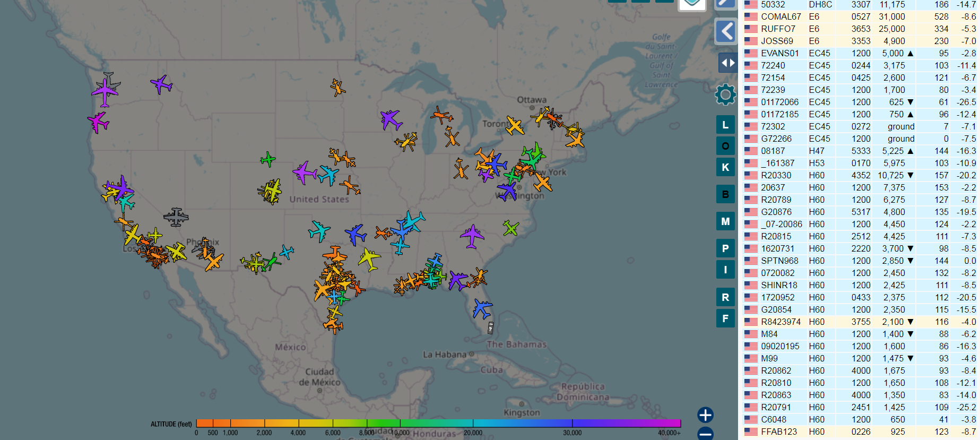Click the La Habana map label
Screen dimensions: 980x440
coord(445,355)
